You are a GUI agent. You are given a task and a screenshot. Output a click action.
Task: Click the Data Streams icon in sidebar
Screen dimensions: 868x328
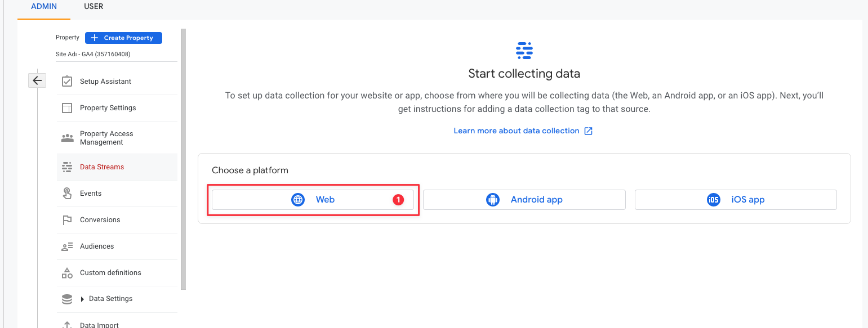tap(67, 167)
